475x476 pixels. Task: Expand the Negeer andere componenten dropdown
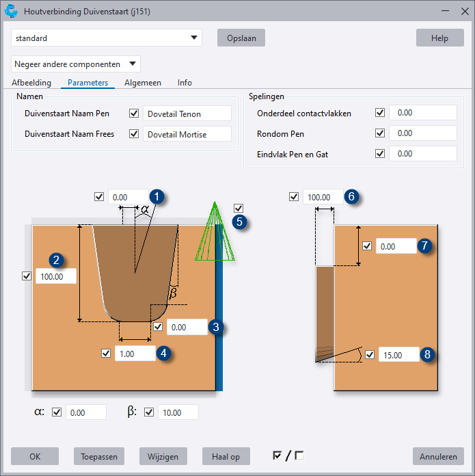coord(76,64)
